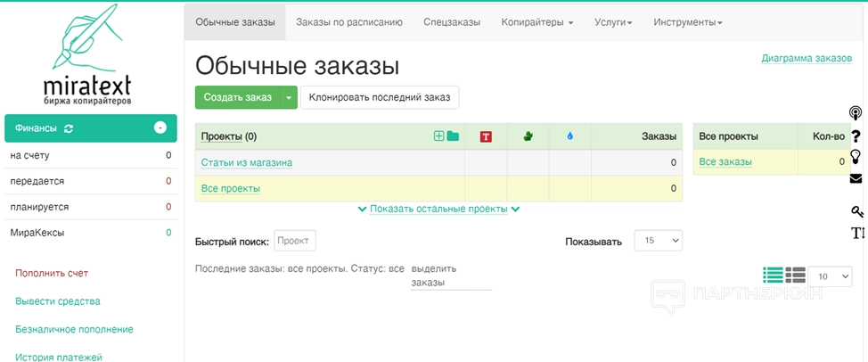The width and height of the screenshot is (868, 362).
Task: Open the Спецзаказы tab
Action: (452, 22)
